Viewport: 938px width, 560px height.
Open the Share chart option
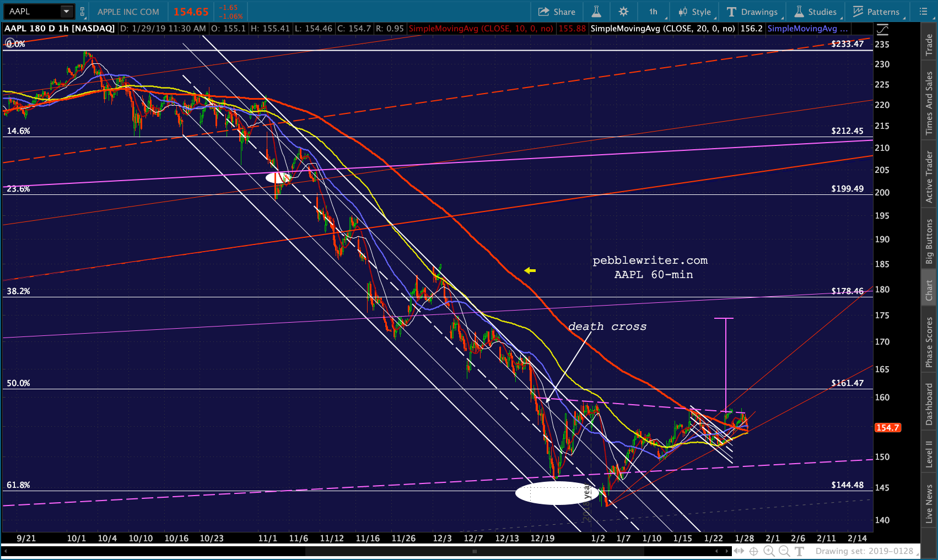click(x=557, y=12)
